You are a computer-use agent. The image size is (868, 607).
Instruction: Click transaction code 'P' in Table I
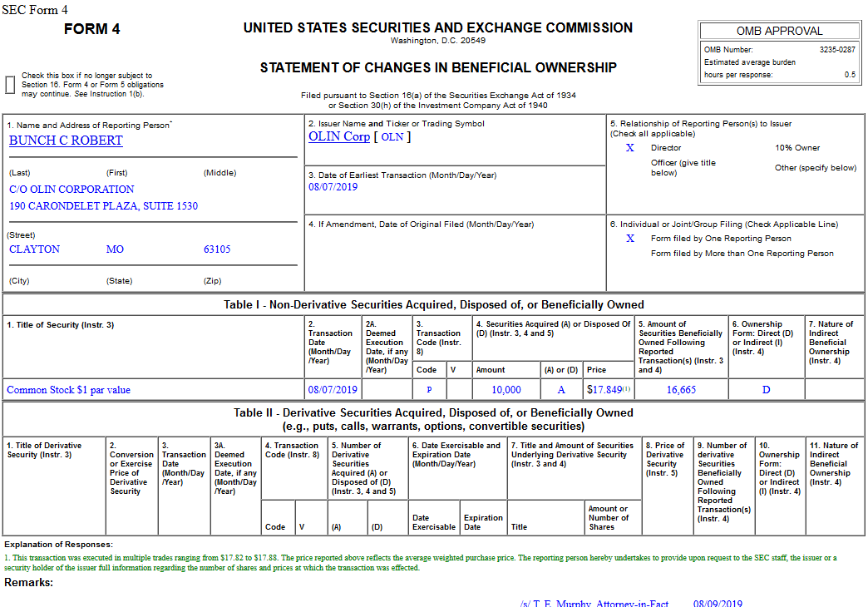pos(429,390)
